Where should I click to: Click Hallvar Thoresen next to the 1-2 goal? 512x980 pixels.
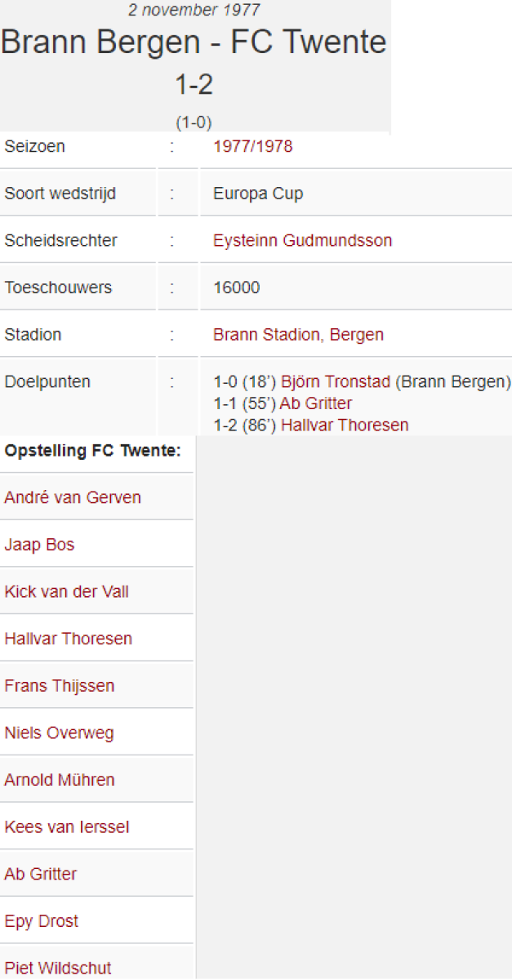click(x=345, y=425)
